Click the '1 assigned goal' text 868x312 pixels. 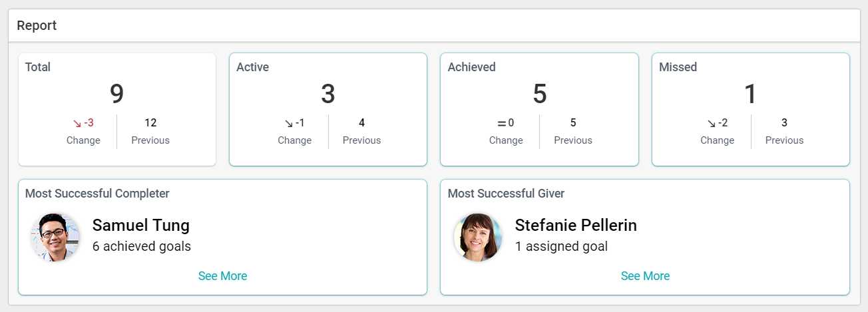(x=561, y=247)
